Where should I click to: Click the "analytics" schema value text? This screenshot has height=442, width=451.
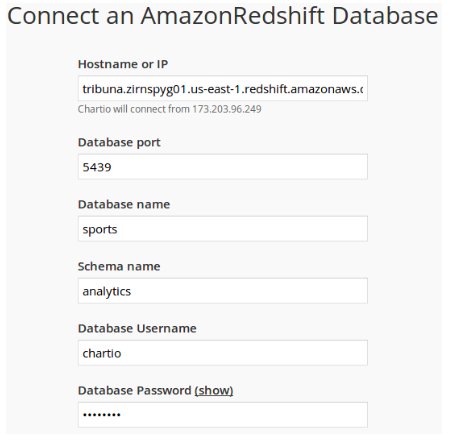[x=107, y=292]
